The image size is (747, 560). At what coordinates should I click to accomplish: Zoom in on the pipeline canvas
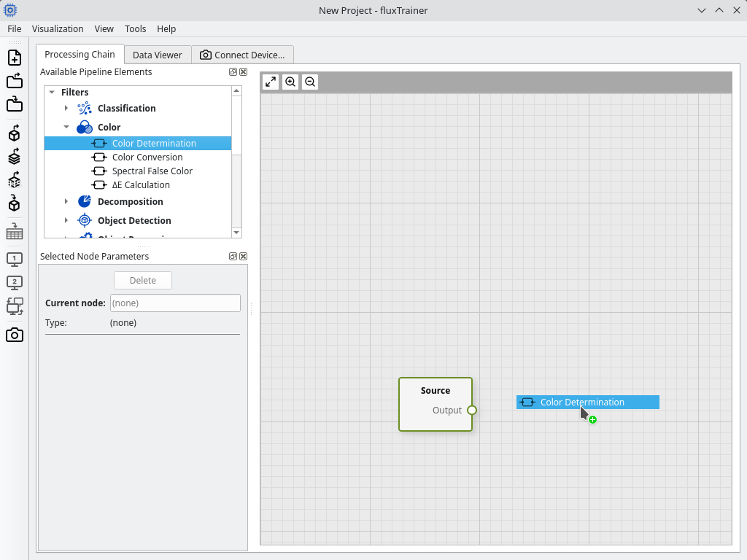pyautogui.click(x=290, y=82)
